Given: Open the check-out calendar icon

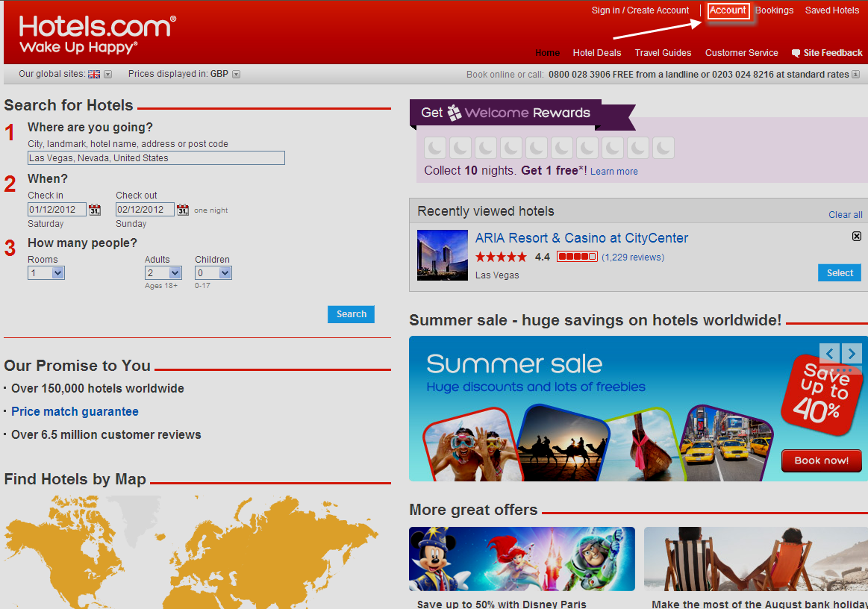Looking at the screenshot, I should 183,210.
